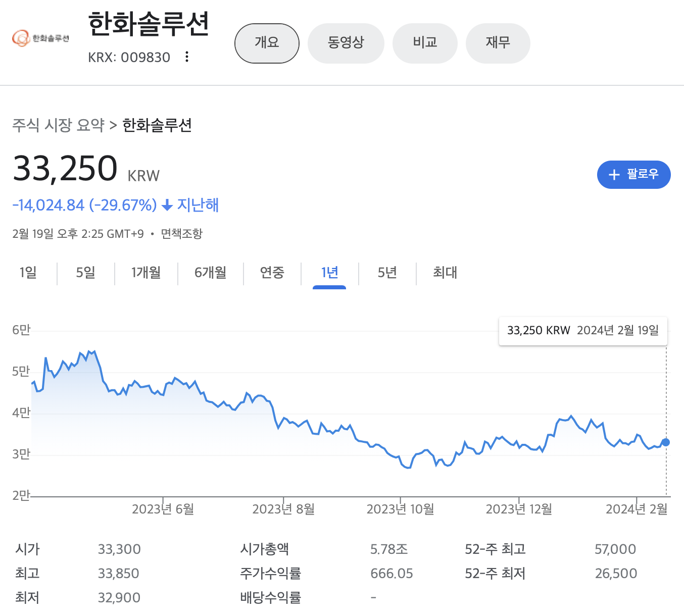This screenshot has height=616, width=684.
Task: Select the 1일 time range
Action: (28, 273)
